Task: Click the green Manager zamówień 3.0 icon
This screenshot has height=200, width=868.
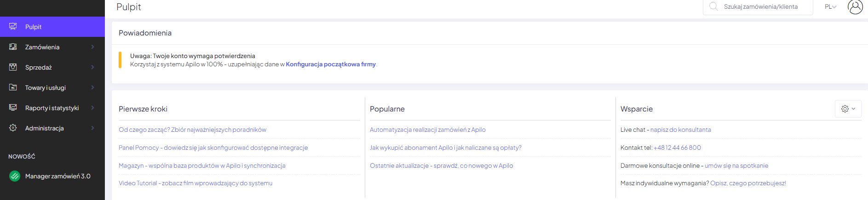Action: pyautogui.click(x=15, y=176)
